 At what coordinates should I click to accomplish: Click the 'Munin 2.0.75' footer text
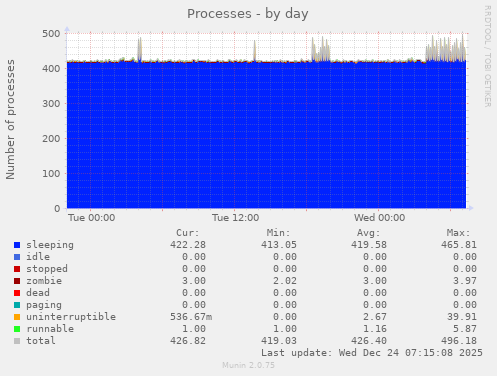(248, 365)
